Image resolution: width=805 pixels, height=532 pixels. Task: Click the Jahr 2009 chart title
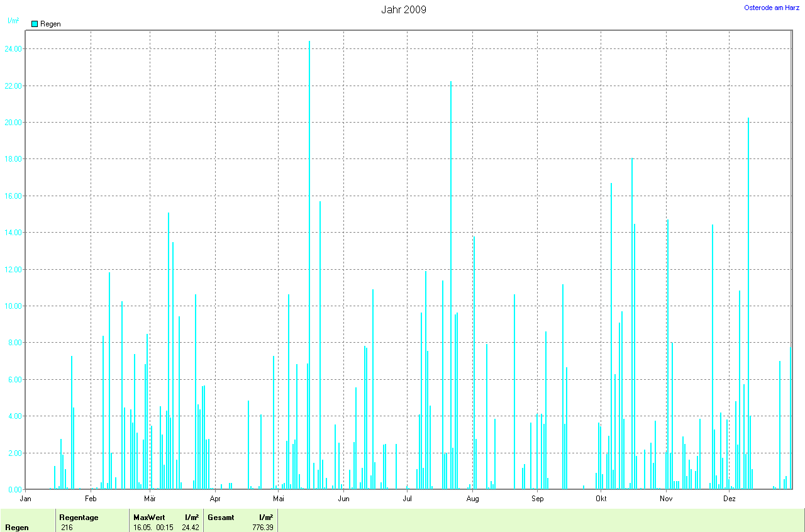pyautogui.click(x=404, y=9)
